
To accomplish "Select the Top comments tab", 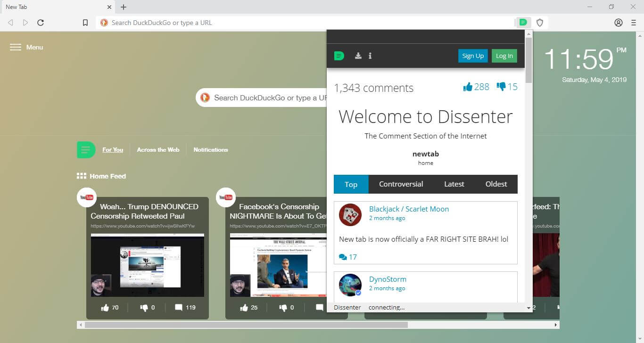I will 351,184.
